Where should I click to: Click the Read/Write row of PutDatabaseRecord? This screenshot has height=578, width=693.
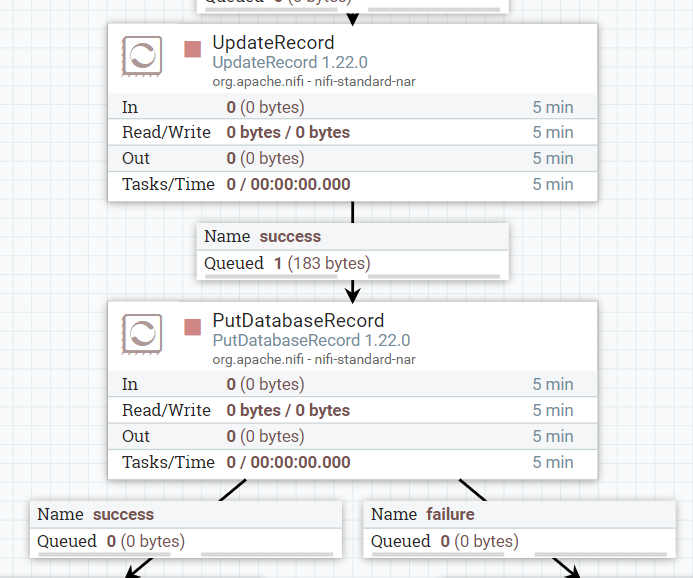click(353, 410)
